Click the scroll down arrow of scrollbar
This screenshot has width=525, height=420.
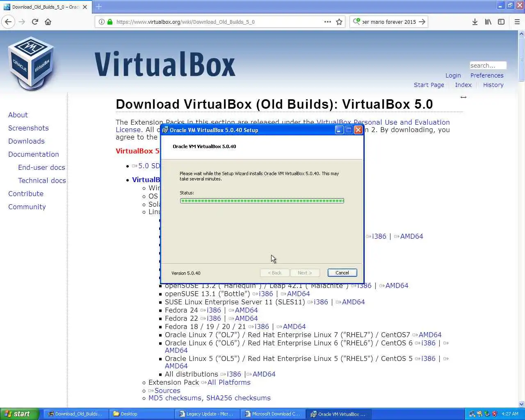(x=521, y=404)
